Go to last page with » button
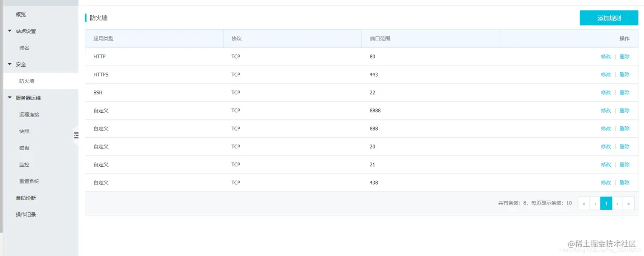Image resolution: width=644 pixels, height=256 pixels. click(x=629, y=203)
